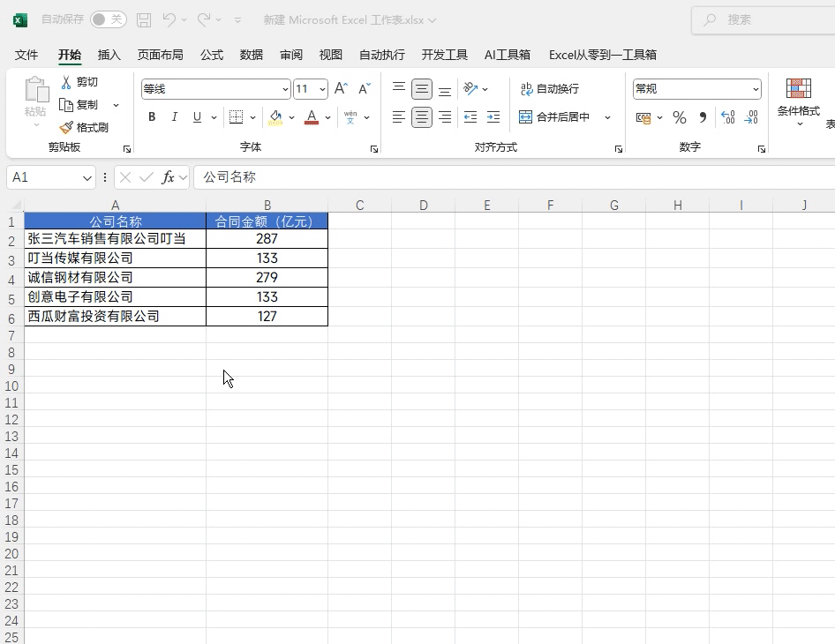Click the Increase Decimal icon
This screenshot has height=644, width=835.
(x=728, y=117)
